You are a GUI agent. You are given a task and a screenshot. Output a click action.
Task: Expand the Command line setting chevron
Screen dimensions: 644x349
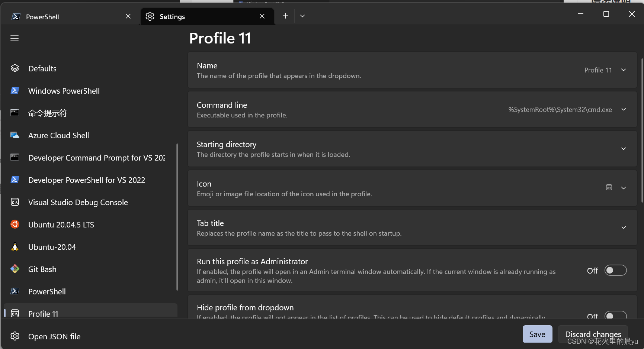click(x=624, y=109)
